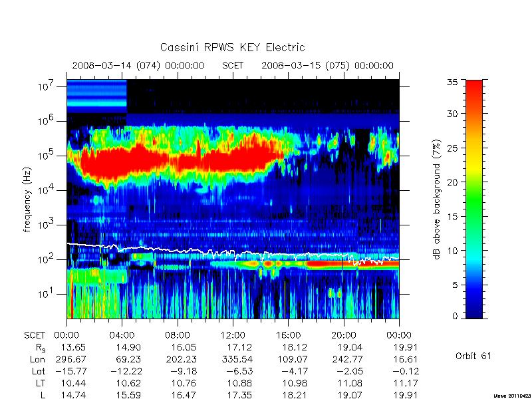Viewport: 532px width, 399px height.
Task: Click the Lat value -0.12
Action: (406, 372)
